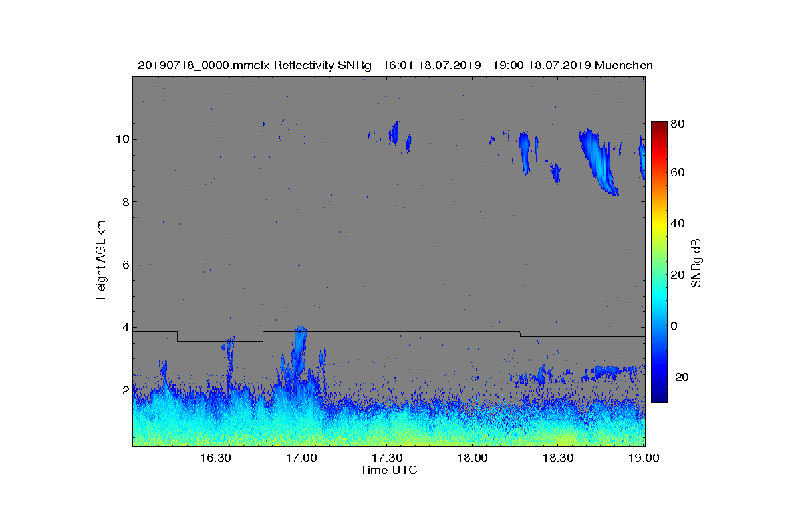Click the plot title text starting '20190718_0000.mmclx'
The image size is (798, 532).
click(x=395, y=65)
